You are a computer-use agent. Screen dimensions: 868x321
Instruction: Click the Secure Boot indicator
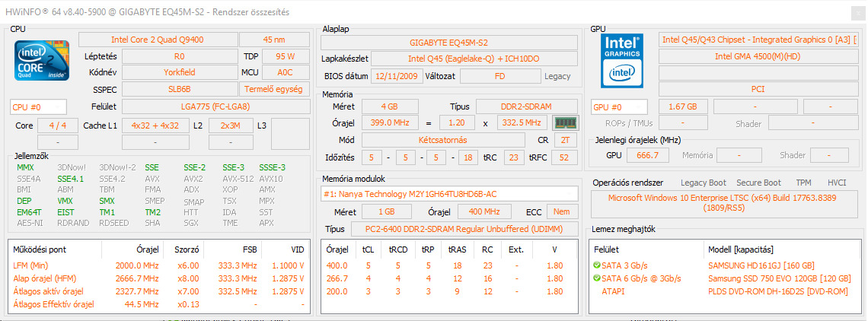point(759,183)
